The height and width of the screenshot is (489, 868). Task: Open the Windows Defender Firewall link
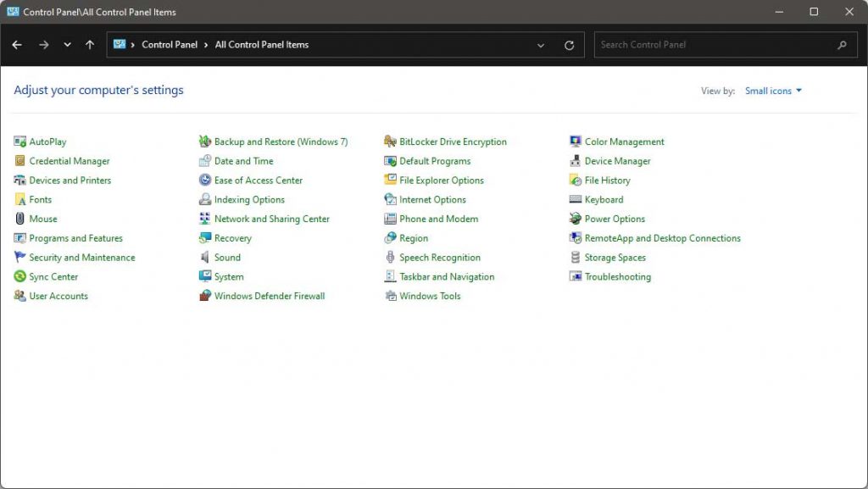coord(270,296)
